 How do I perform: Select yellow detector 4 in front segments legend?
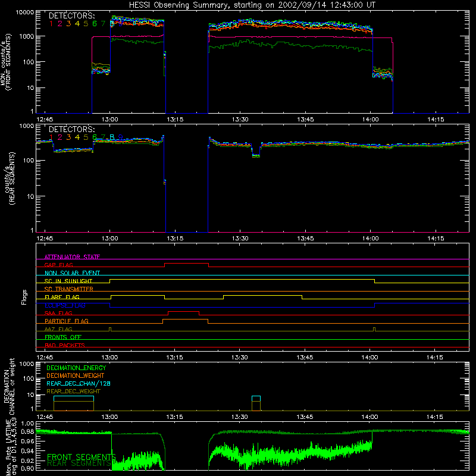[77, 24]
